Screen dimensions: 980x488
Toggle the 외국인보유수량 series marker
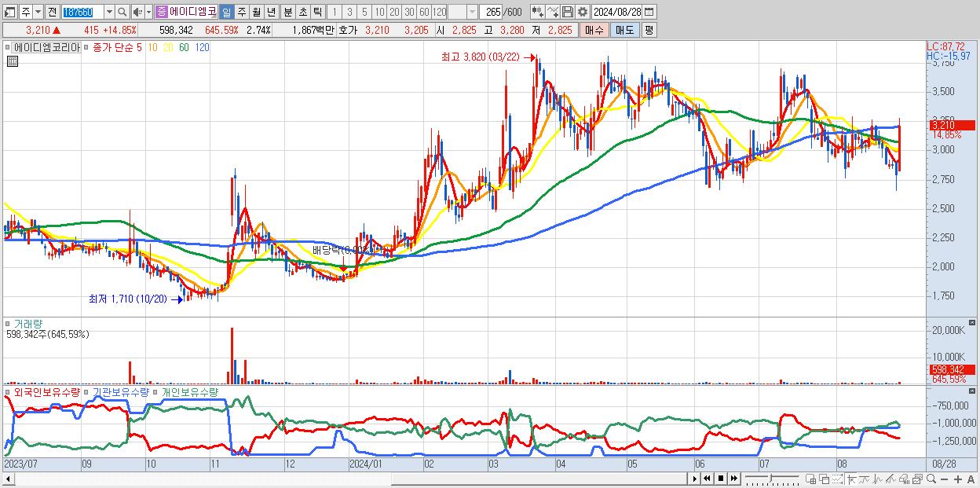point(8,391)
